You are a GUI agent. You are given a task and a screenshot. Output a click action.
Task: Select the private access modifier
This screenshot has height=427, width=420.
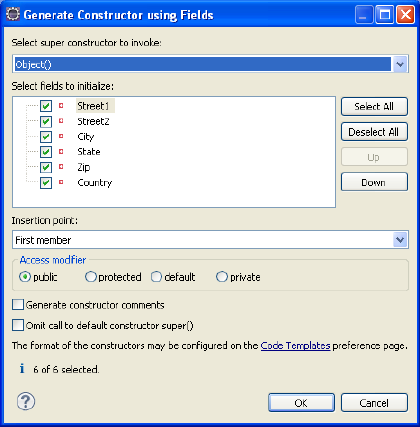[x=222, y=277]
